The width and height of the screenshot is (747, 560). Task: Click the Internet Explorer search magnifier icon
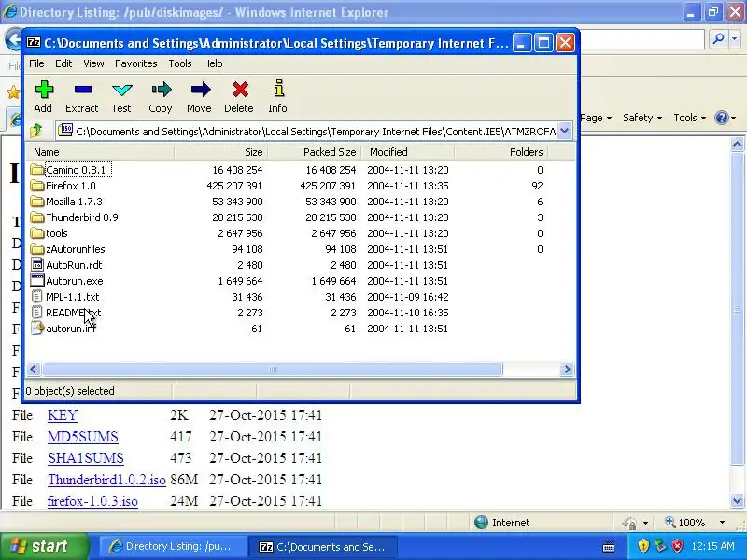[718, 39]
